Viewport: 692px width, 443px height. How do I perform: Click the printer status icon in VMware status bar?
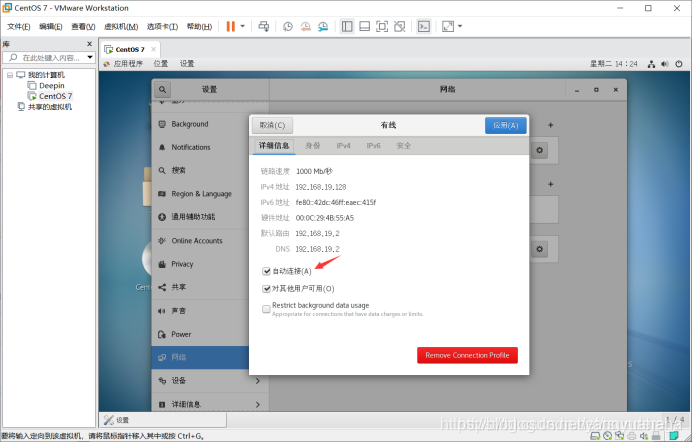click(632, 436)
